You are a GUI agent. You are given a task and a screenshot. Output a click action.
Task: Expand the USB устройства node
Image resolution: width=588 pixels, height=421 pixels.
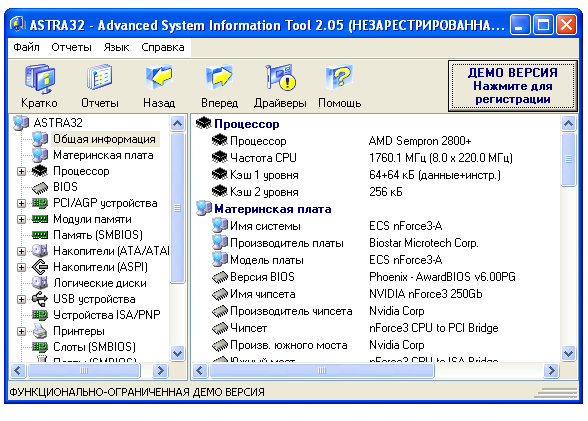21,299
